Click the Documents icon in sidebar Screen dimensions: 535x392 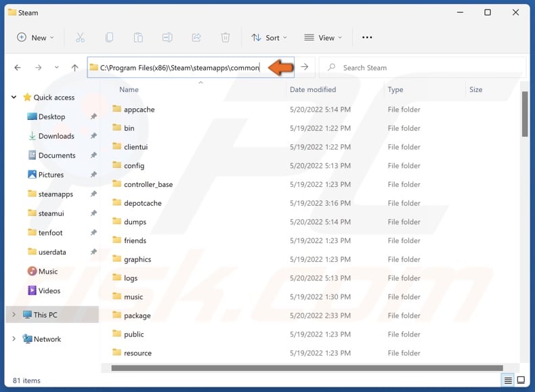click(x=32, y=155)
